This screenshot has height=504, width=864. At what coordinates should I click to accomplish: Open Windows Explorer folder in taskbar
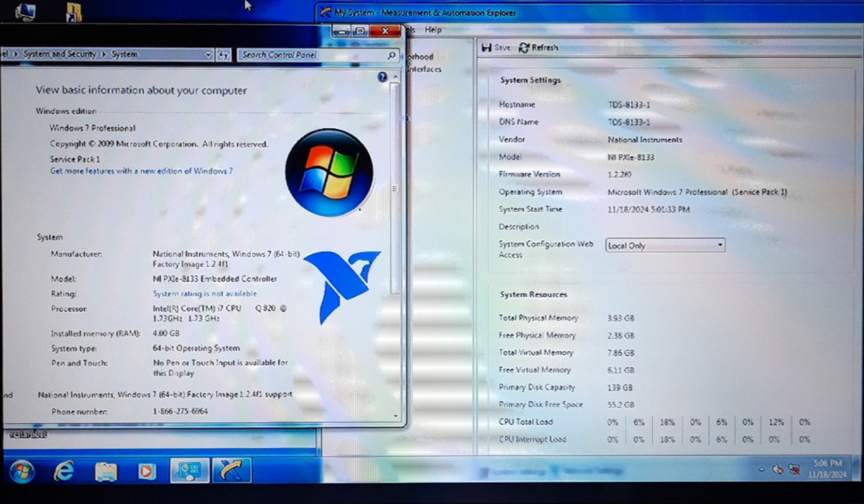tap(106, 472)
